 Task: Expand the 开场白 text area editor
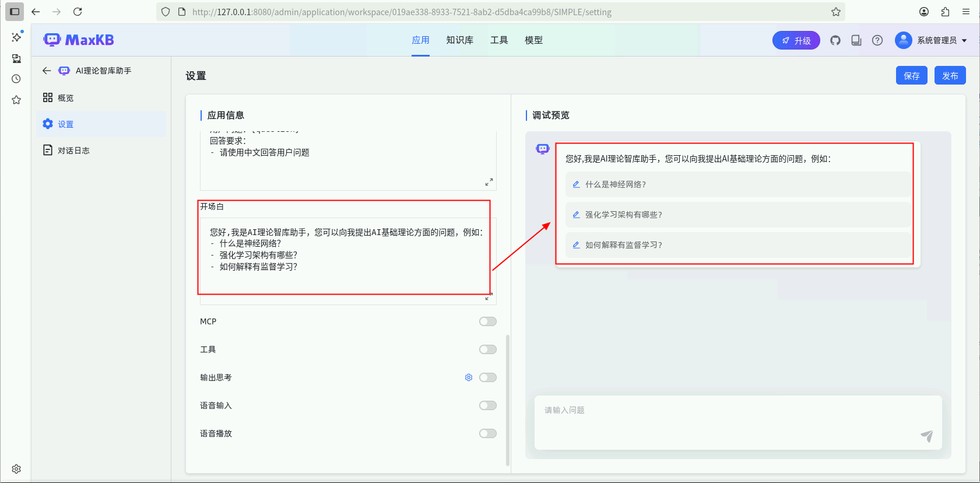[489, 297]
